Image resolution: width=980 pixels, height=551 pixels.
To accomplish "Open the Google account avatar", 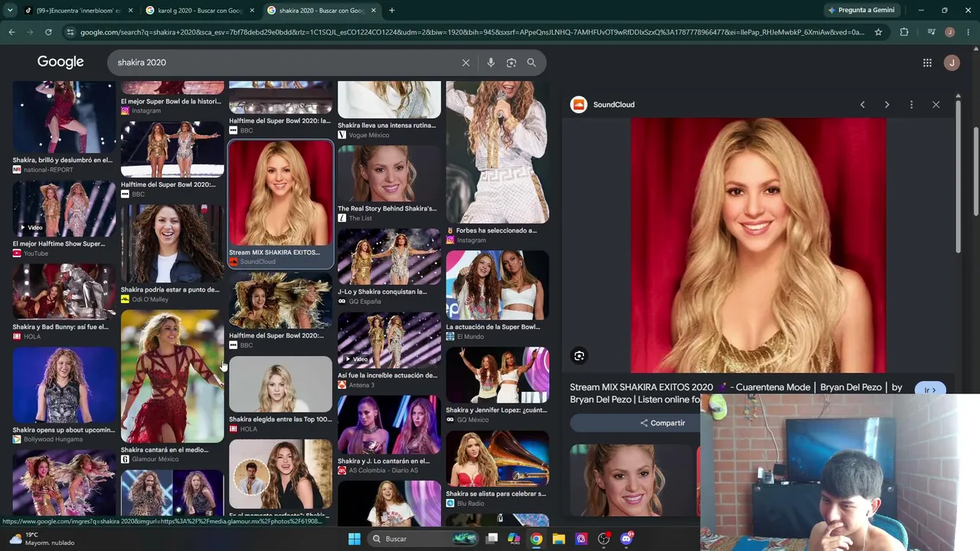I will (952, 63).
